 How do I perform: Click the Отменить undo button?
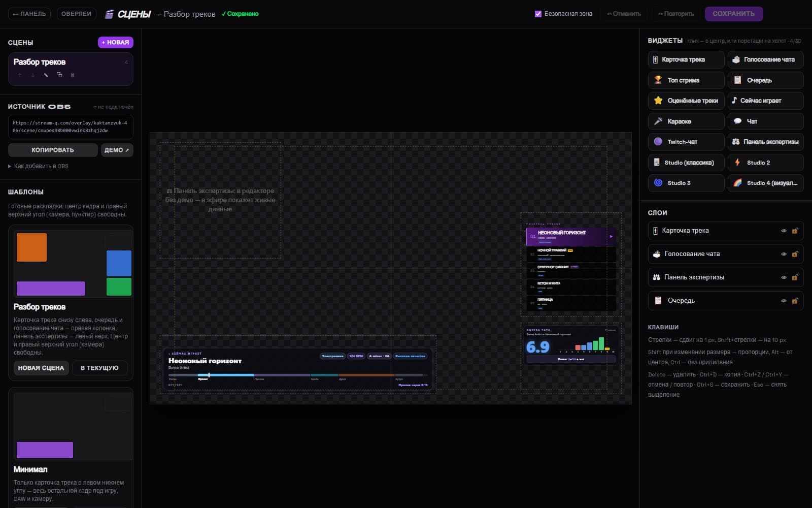pyautogui.click(x=624, y=14)
